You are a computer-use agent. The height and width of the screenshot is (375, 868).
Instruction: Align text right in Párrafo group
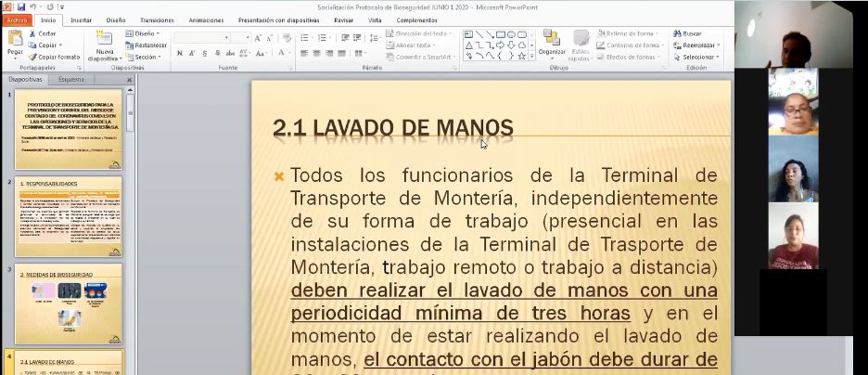click(329, 53)
